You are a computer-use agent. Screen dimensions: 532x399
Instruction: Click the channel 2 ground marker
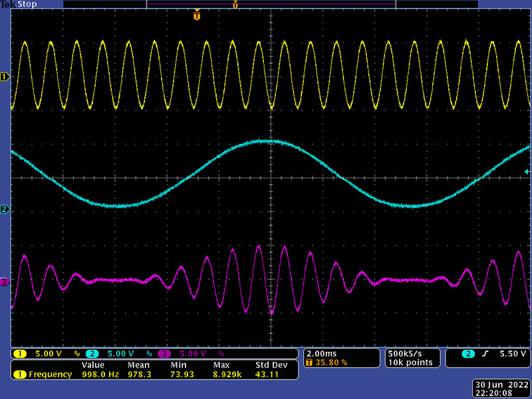point(5,209)
